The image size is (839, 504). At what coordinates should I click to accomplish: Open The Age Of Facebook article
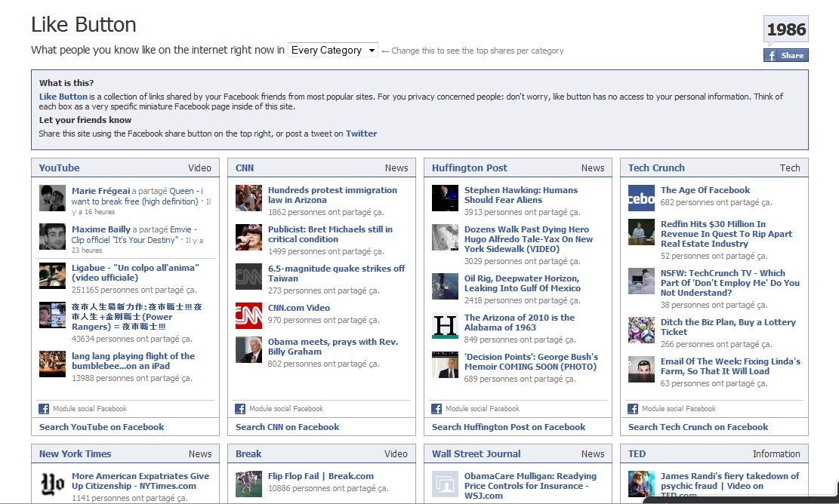705,190
